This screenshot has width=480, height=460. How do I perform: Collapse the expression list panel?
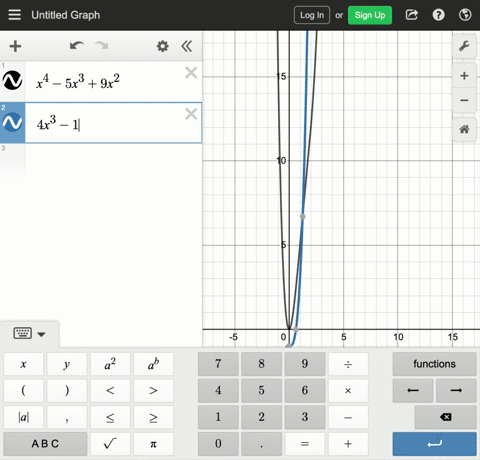tap(187, 46)
